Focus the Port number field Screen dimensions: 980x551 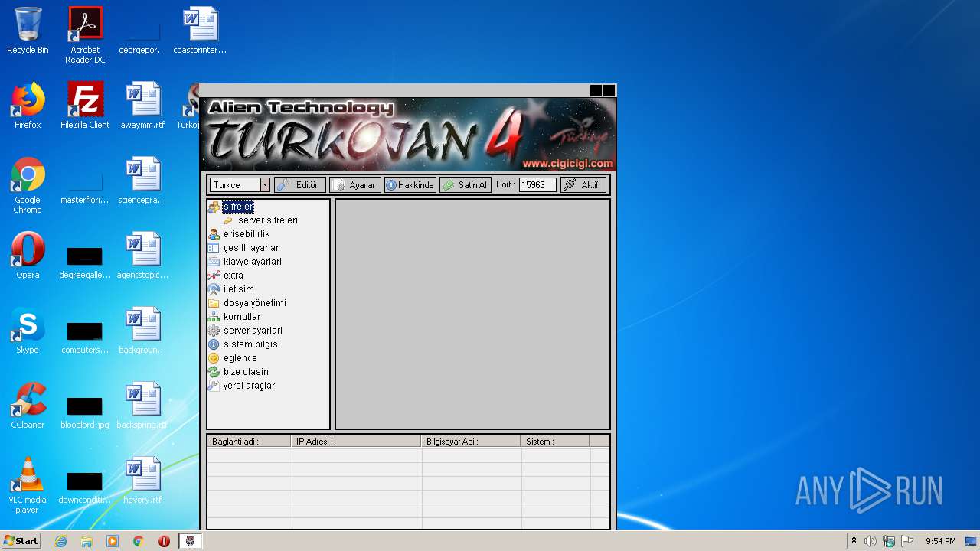pos(537,185)
